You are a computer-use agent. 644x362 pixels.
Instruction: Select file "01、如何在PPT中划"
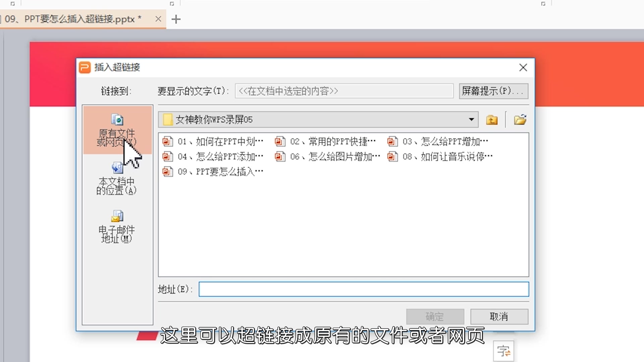tap(220, 141)
